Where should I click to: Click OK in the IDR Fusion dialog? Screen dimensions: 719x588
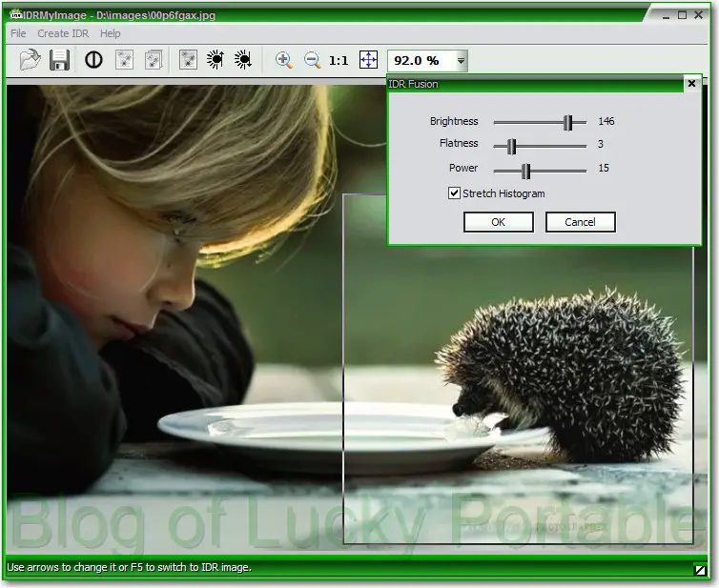499,222
